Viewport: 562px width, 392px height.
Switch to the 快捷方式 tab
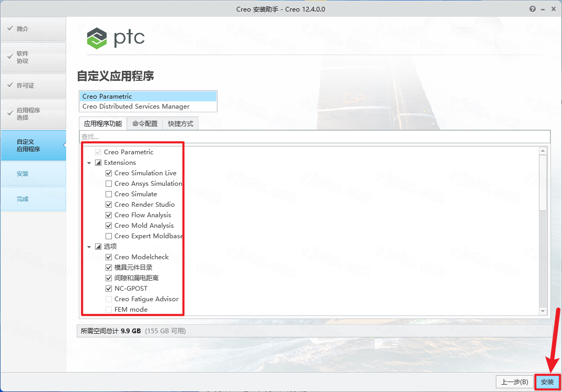tap(180, 123)
